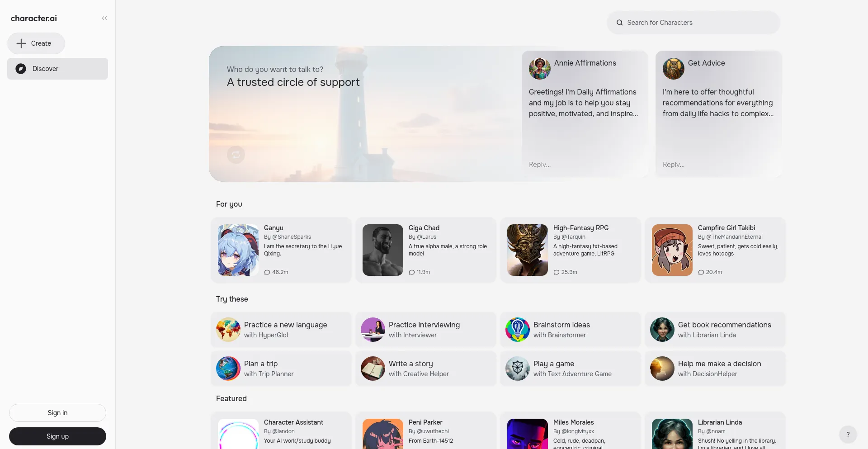Go to character.ai home logo
868x449 pixels.
(x=34, y=19)
